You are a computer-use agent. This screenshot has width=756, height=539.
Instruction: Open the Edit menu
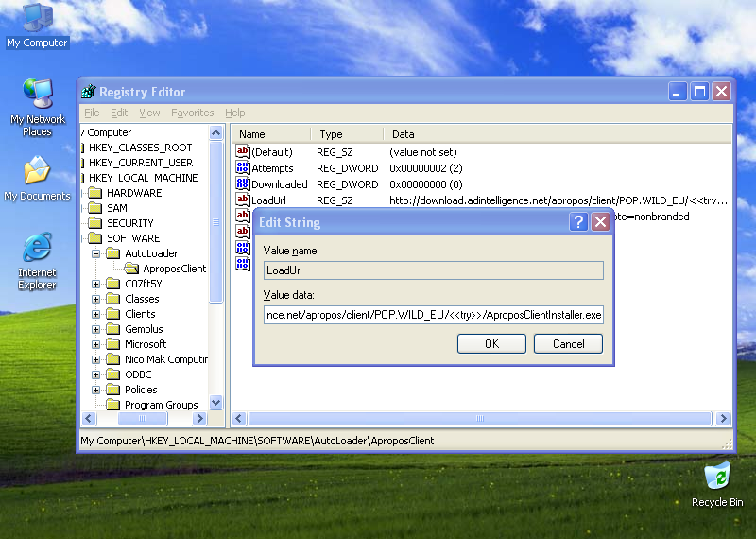coord(119,113)
